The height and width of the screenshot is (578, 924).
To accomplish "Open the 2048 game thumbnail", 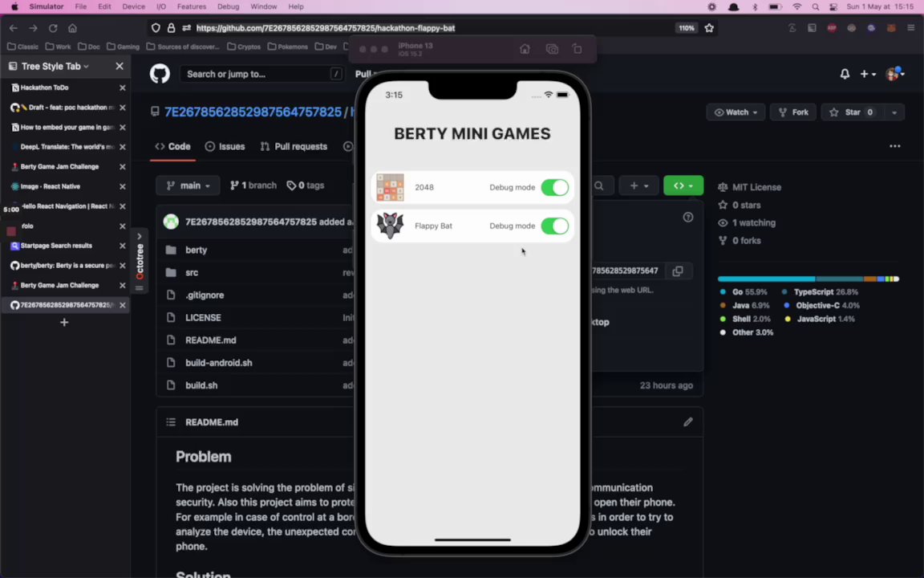I will [x=390, y=188].
